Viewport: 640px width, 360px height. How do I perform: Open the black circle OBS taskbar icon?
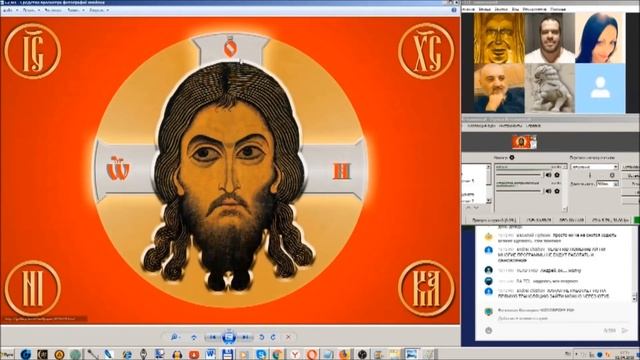(362, 354)
